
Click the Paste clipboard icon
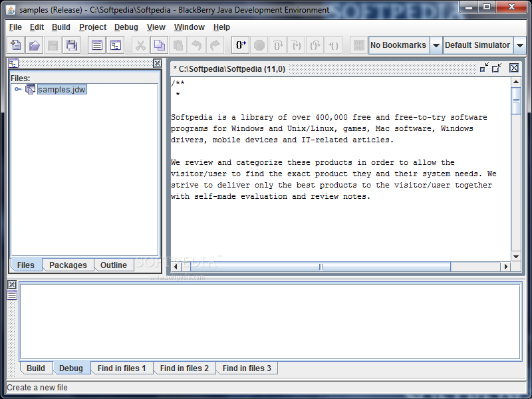178,45
